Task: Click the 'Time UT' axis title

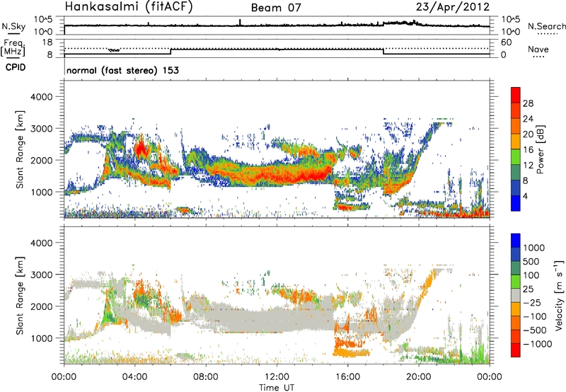Action: 277,388
